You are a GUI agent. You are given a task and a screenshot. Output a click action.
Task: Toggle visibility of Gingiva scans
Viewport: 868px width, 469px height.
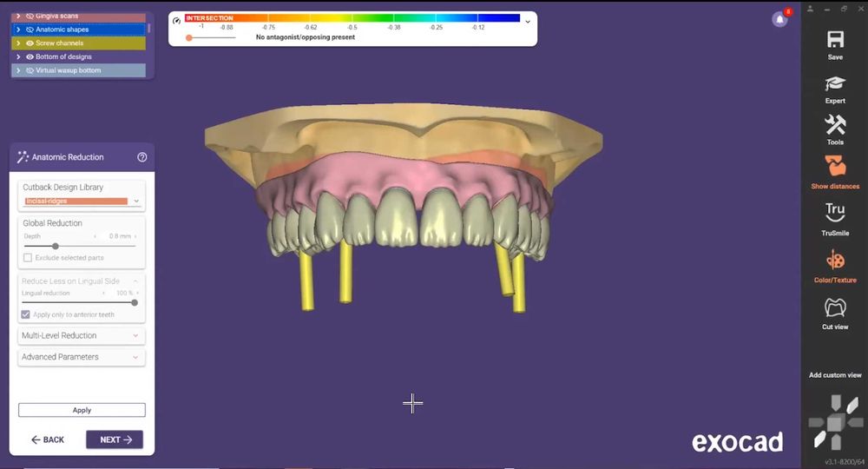point(30,16)
